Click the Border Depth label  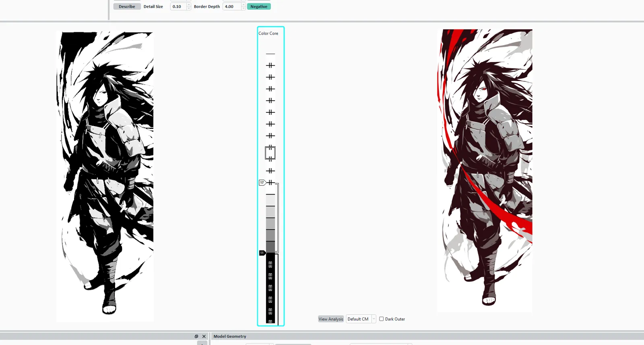(207, 6)
